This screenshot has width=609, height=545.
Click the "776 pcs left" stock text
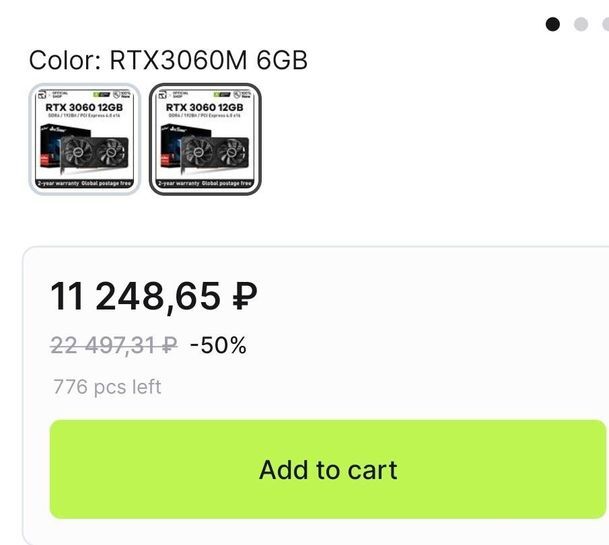pyautogui.click(x=107, y=386)
